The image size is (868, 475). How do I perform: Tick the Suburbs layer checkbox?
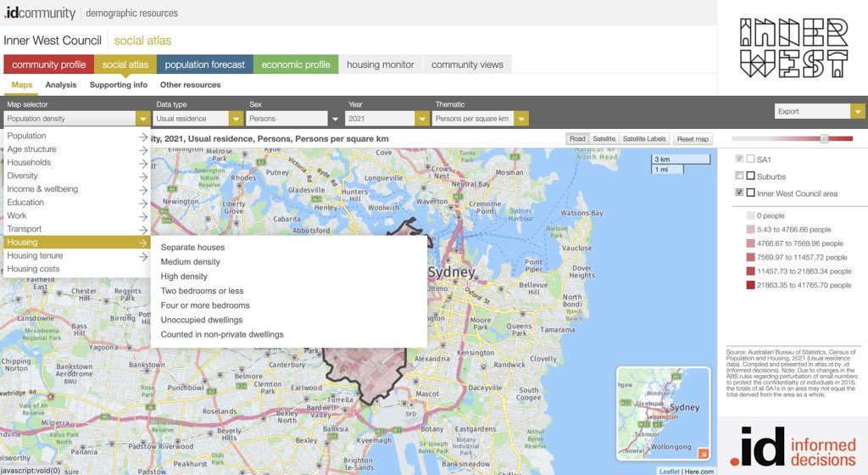[739, 176]
